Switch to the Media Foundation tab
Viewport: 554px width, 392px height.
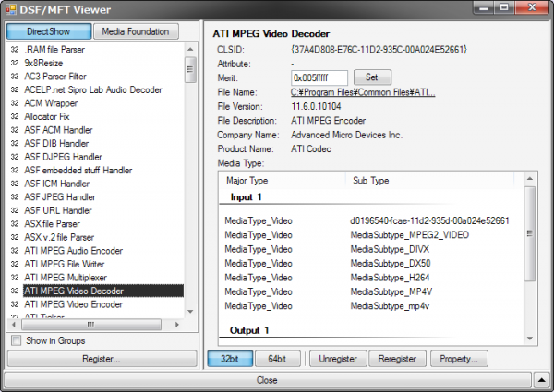(x=136, y=31)
